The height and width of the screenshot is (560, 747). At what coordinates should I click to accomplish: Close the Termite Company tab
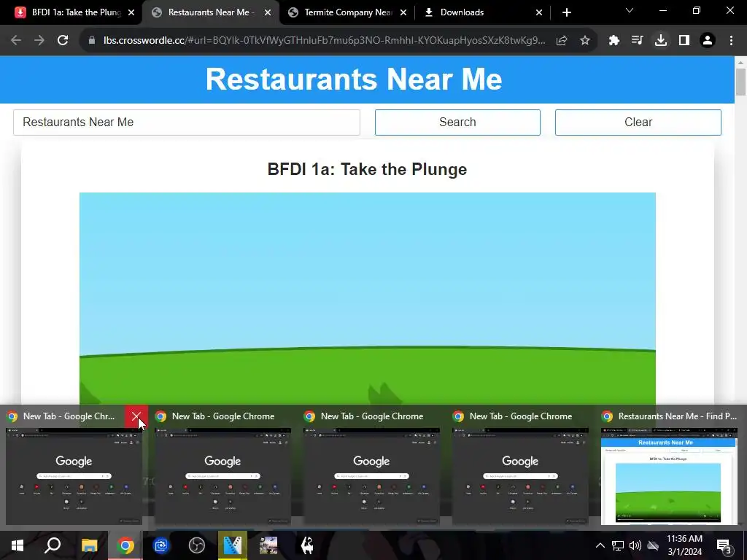pos(403,13)
